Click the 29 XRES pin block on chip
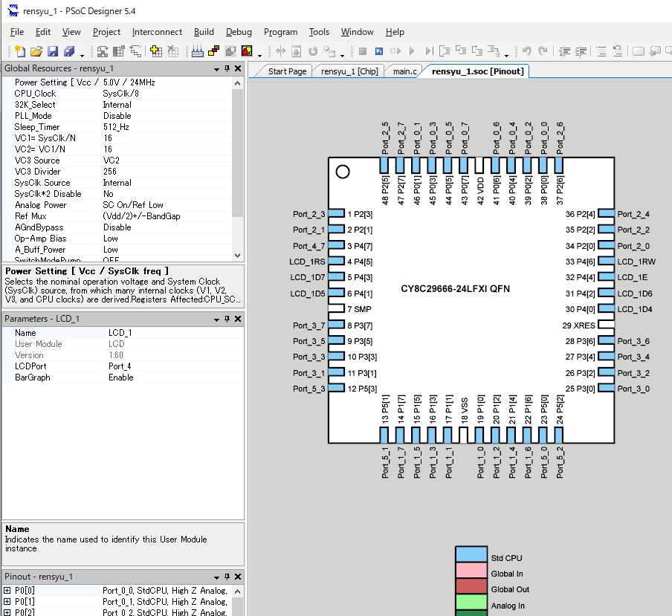672x616 pixels. pyautogui.click(x=607, y=324)
